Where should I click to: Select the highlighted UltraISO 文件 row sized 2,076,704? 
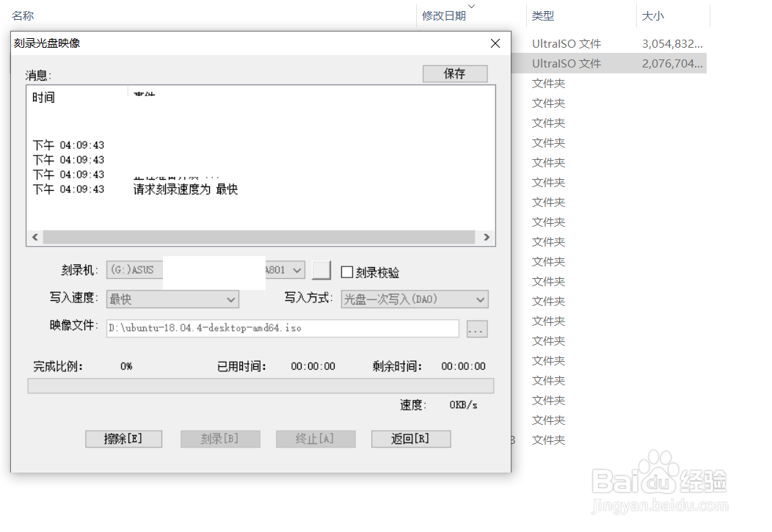pos(608,64)
